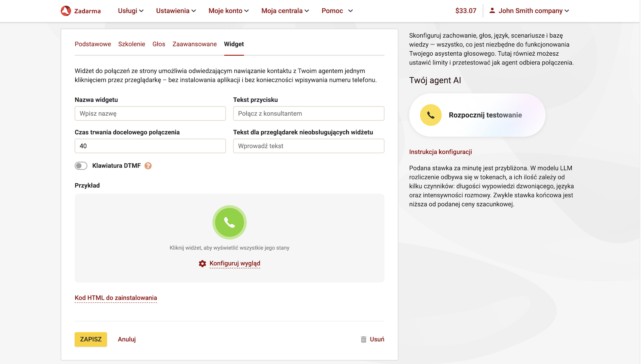Open the Ustawienia dropdown menu
The height and width of the screenshot is (364, 641).
pos(176,11)
